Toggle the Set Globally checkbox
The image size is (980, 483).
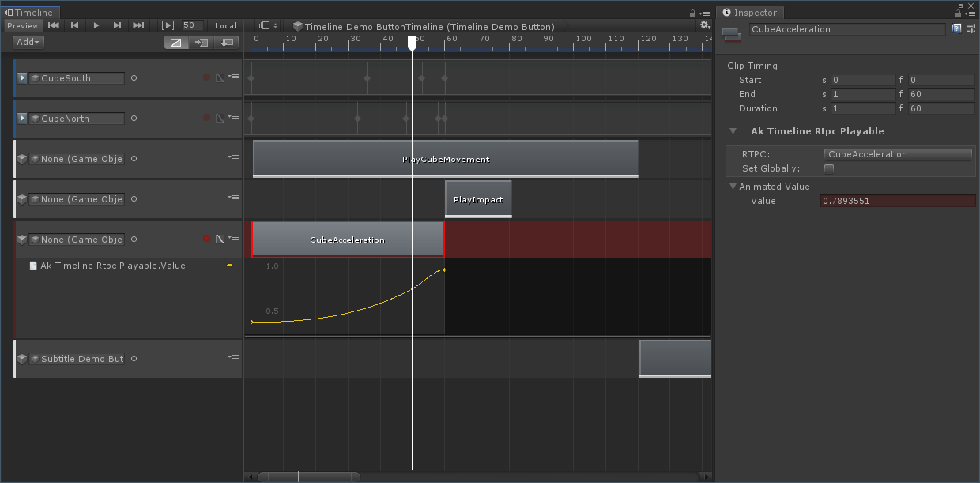(x=829, y=168)
